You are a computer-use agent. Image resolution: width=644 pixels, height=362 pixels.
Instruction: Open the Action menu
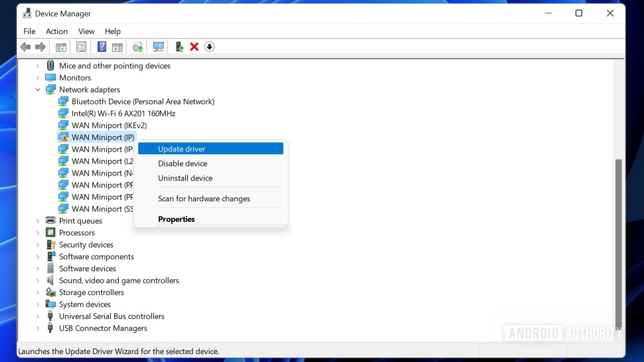tap(56, 31)
